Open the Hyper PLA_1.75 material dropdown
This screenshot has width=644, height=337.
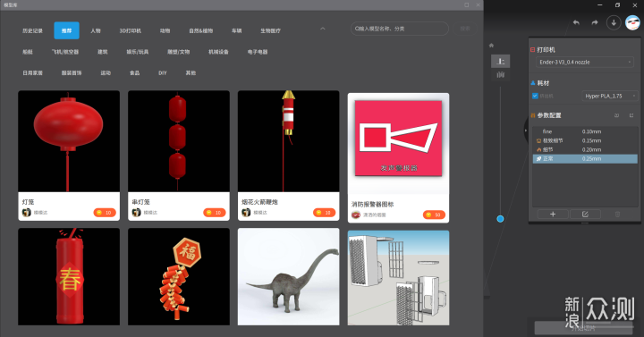click(609, 96)
